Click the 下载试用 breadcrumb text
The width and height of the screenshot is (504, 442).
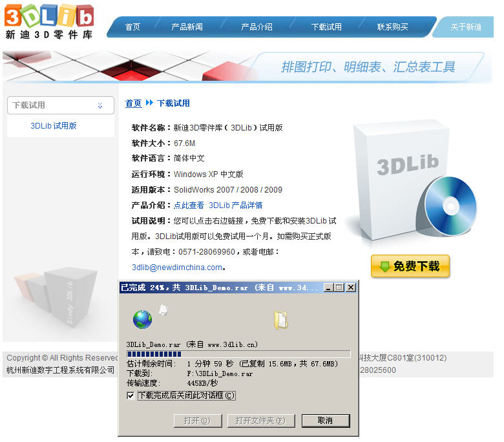[x=173, y=103]
